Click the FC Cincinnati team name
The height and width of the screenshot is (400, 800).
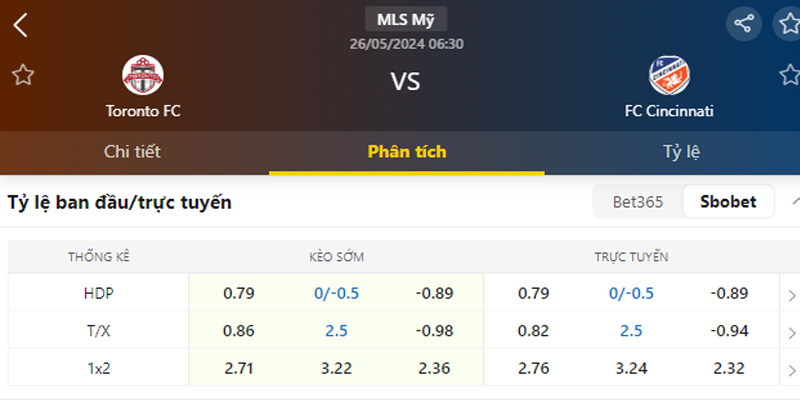click(x=669, y=111)
